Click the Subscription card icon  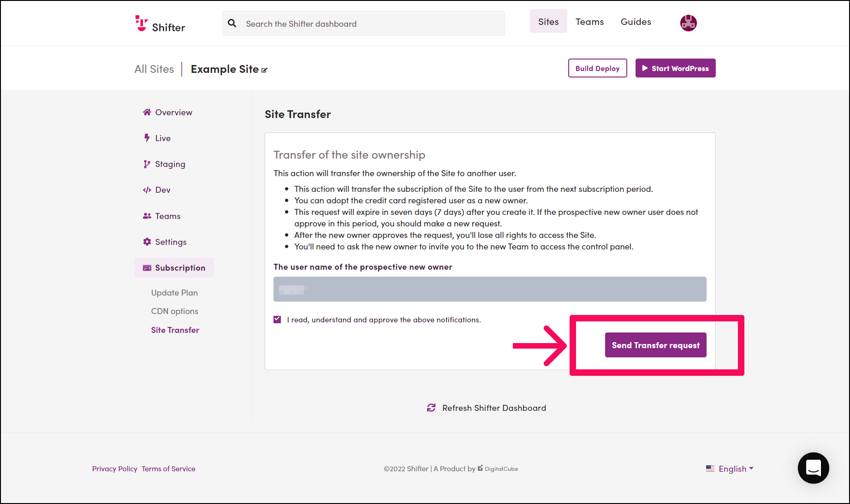point(147,268)
